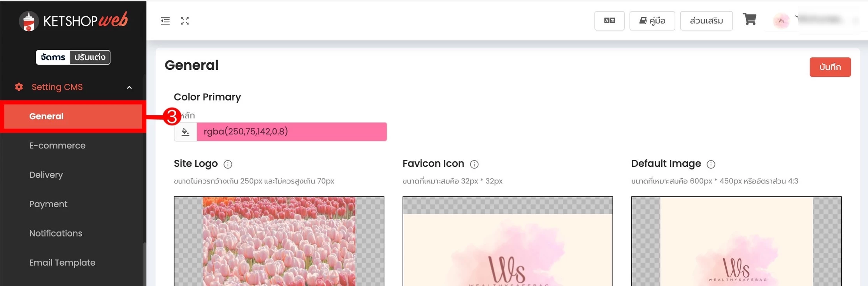Open the shopping cart icon
This screenshot has width=868, height=286.
[x=749, y=19]
